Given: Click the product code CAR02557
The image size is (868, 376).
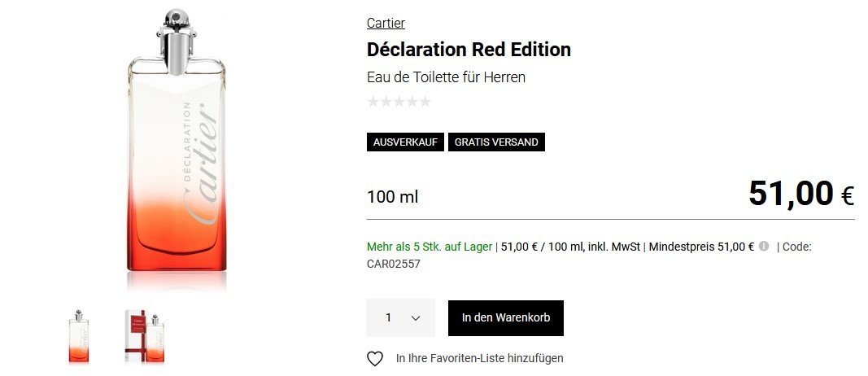Looking at the screenshot, I should (x=394, y=263).
